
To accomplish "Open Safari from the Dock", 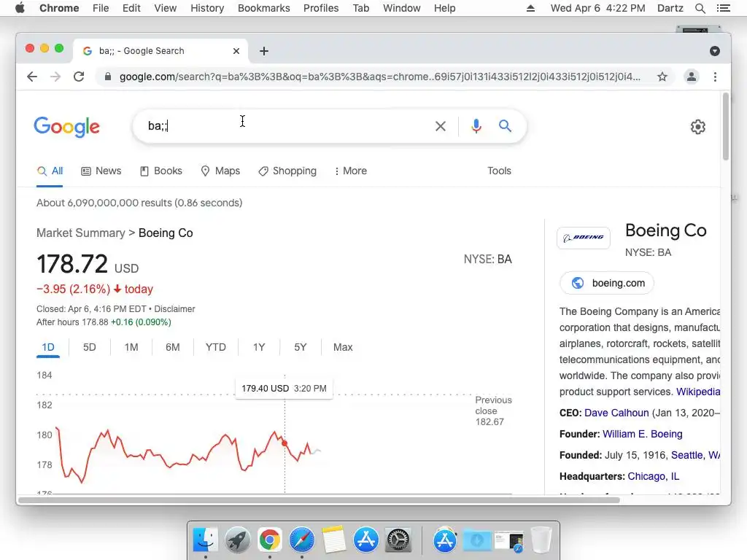I will (301, 540).
